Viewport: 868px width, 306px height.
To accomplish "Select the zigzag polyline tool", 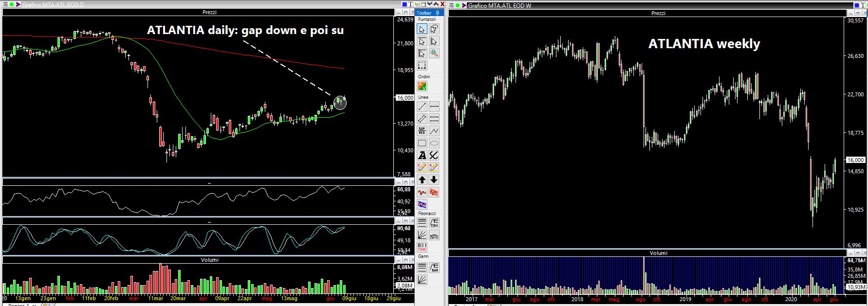I will 434,131.
